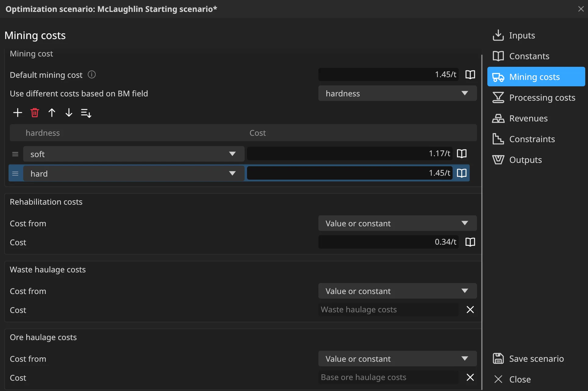Open constants book for rehabilitation cost
The height and width of the screenshot is (391, 588).
pyautogui.click(x=470, y=242)
